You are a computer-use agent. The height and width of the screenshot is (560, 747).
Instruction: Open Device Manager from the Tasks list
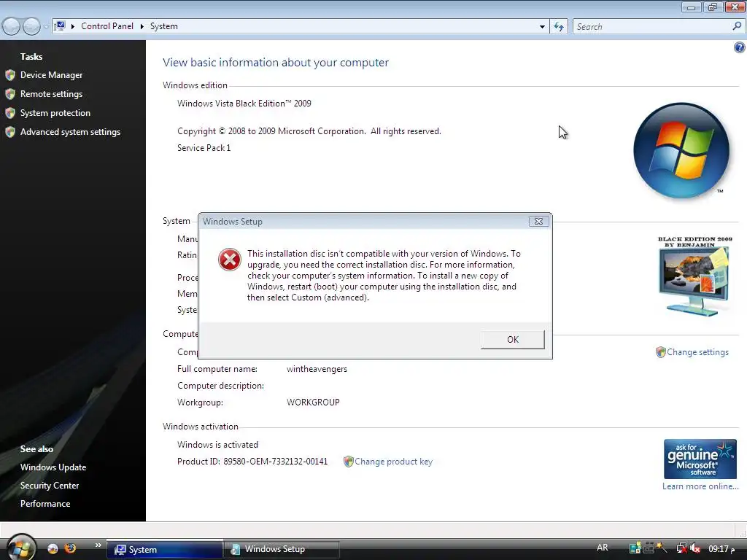pyautogui.click(x=52, y=75)
